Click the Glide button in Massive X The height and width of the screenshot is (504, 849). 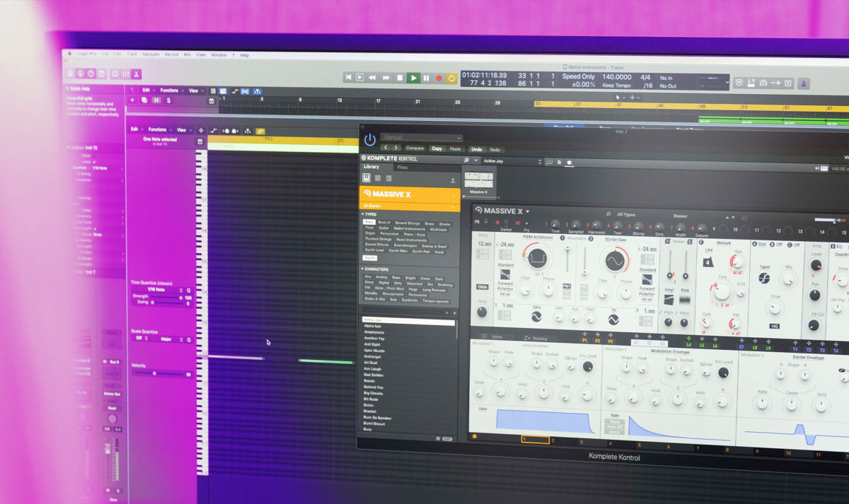(x=482, y=286)
